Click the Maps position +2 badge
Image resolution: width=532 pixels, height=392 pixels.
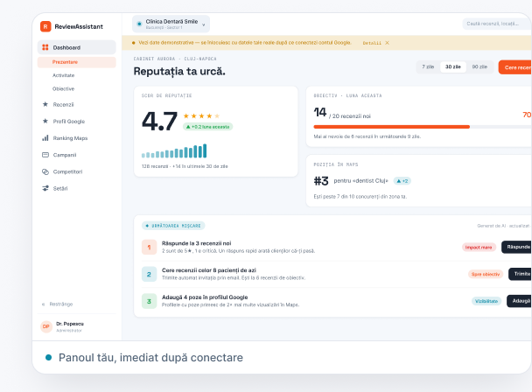(402, 181)
